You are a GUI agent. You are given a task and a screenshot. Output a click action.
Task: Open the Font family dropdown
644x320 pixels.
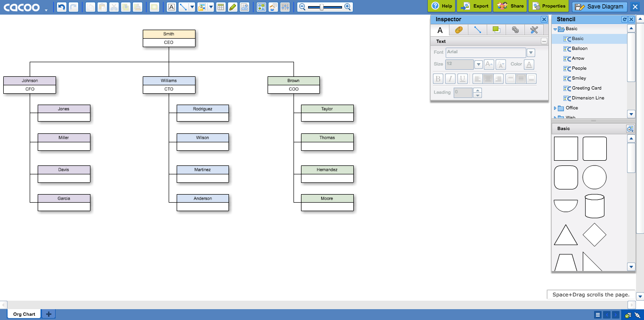click(531, 53)
